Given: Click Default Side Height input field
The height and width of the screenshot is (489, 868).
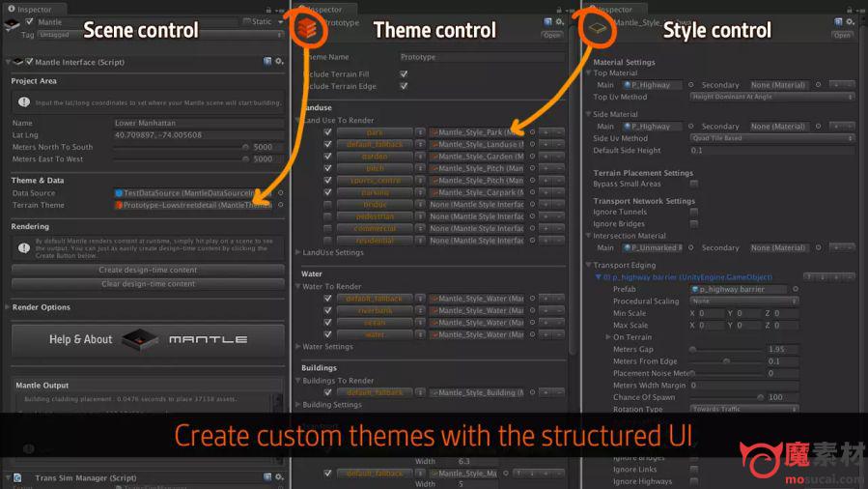Looking at the screenshot, I should pyautogui.click(x=771, y=150).
